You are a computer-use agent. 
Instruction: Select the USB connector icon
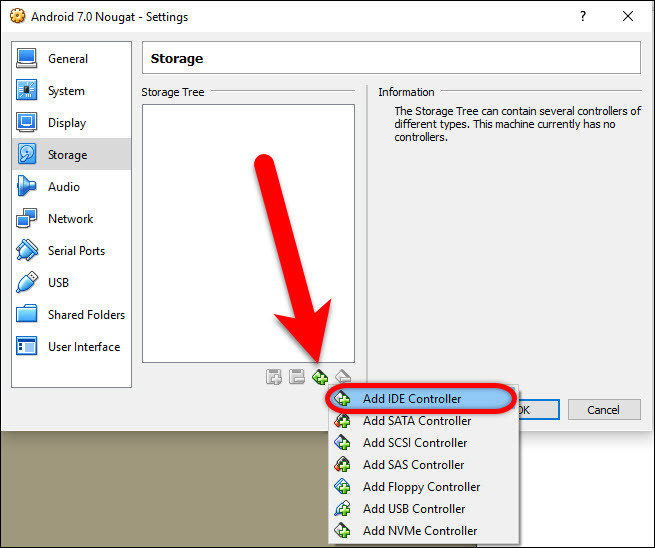click(x=27, y=282)
